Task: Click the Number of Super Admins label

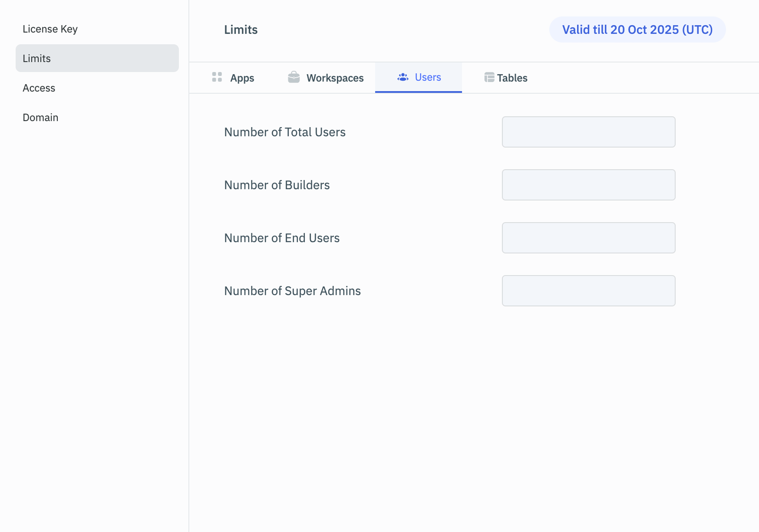Action: [292, 291]
